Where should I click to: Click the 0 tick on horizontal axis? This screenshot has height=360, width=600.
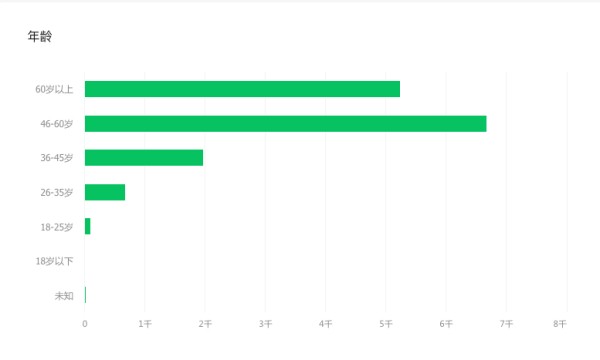click(85, 324)
